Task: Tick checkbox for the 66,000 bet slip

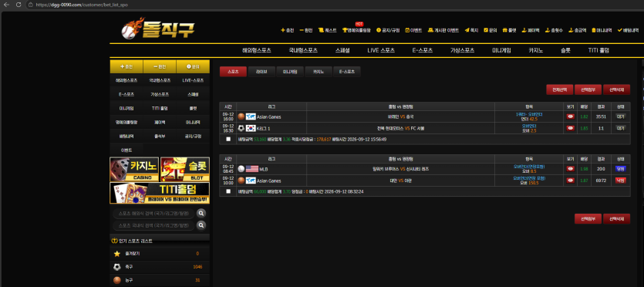Action: (x=228, y=191)
